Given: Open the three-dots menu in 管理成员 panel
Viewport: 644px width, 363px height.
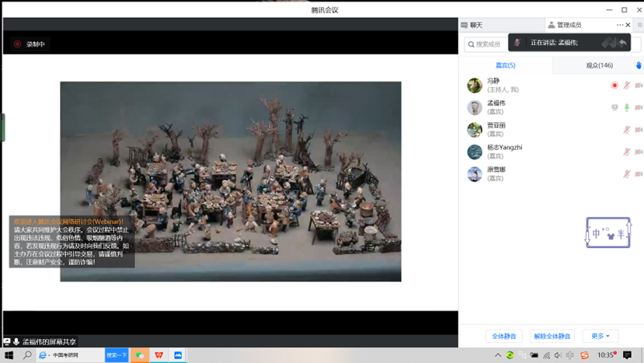Looking at the screenshot, I should (x=620, y=25).
